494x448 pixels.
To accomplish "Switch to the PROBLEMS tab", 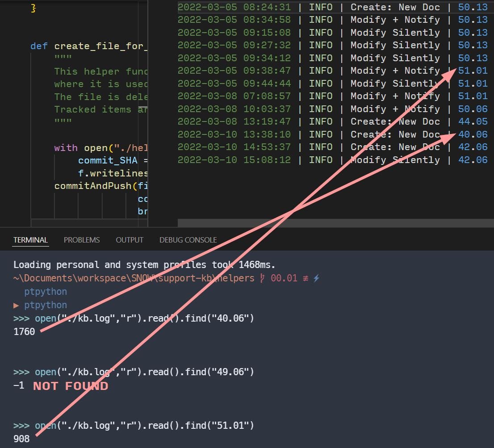I will pos(82,240).
